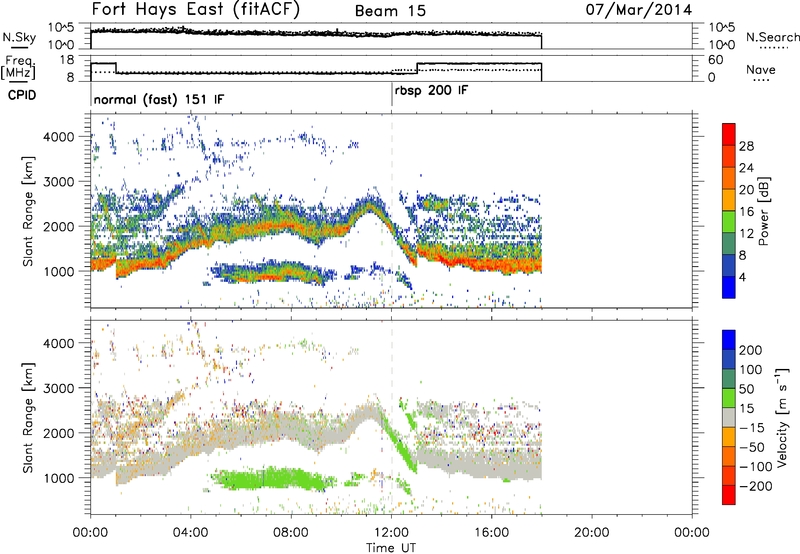
Task: Click the '18' frequency axis value
Action: [x=67, y=60]
